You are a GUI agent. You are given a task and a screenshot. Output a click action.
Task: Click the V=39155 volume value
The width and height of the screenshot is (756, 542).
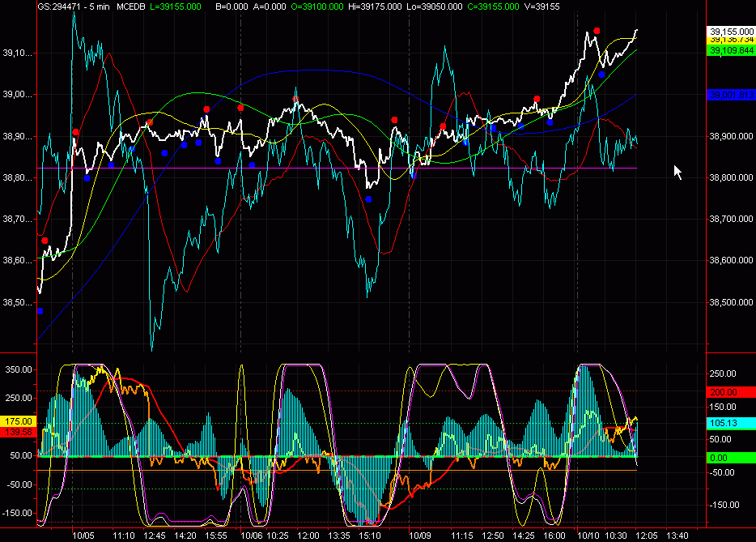(542, 6)
